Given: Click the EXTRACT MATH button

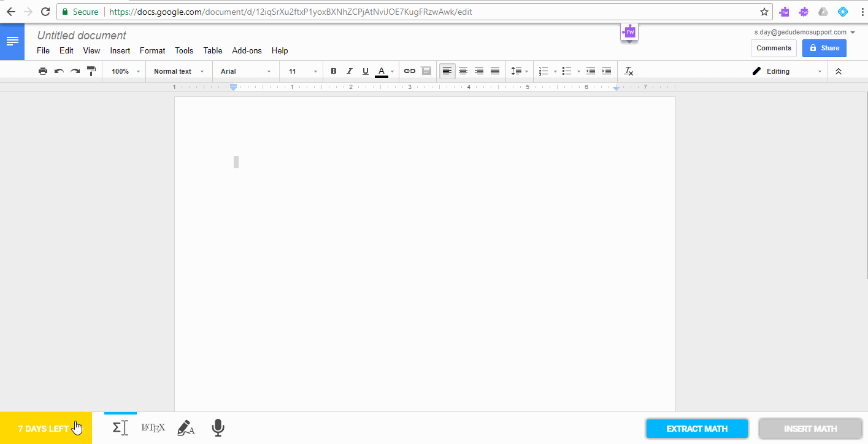Looking at the screenshot, I should click(697, 429).
